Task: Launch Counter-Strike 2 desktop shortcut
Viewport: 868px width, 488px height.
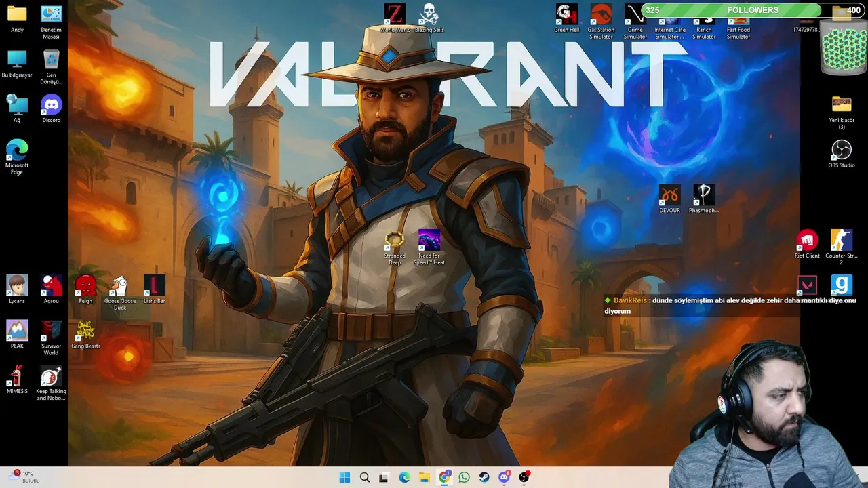Action: 842,248
